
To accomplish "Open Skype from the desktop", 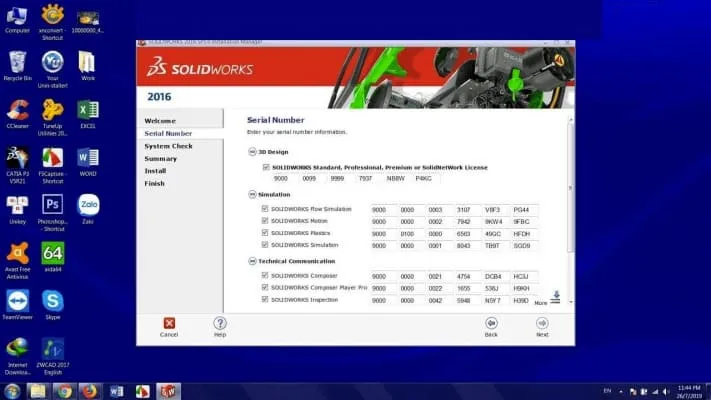I will click(x=53, y=305).
